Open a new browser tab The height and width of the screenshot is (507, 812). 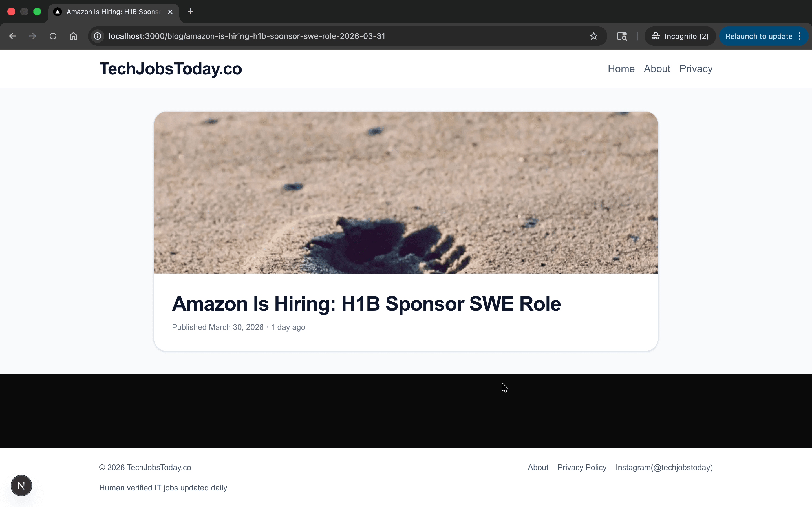pyautogui.click(x=191, y=12)
